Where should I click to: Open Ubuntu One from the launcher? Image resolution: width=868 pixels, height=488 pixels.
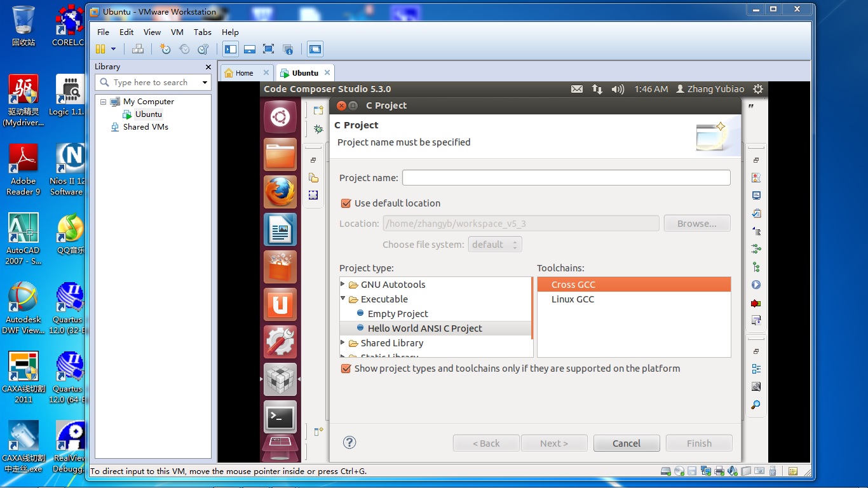click(280, 304)
